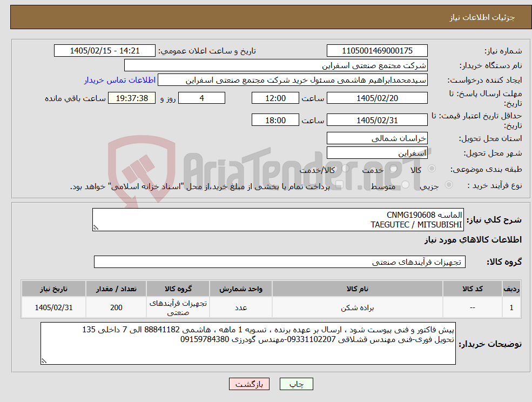Click the quantity cell 200
Viewport: 532px width, 402px height.
116,307
